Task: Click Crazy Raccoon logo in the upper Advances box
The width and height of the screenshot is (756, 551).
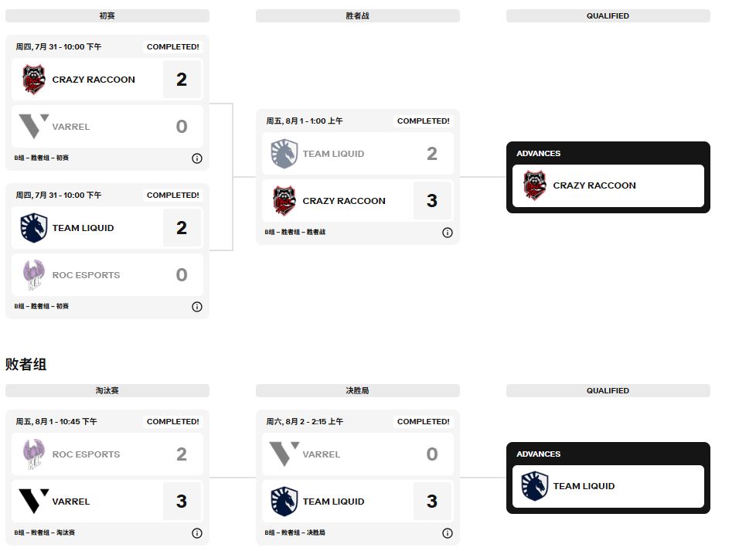Action: tap(534, 185)
